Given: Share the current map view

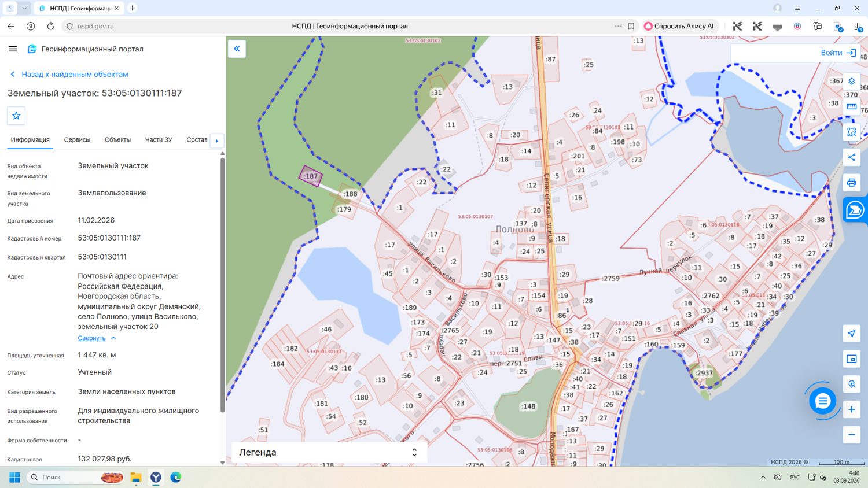Looking at the screenshot, I should 851,157.
